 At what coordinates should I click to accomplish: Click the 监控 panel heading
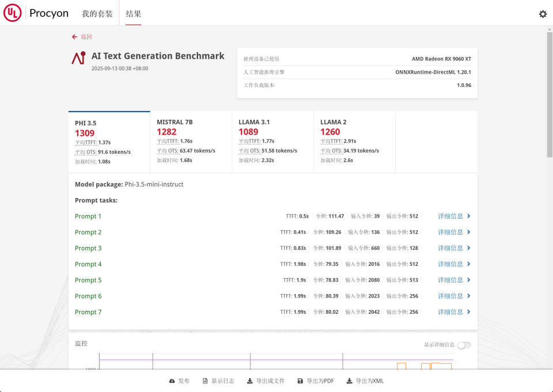(x=81, y=343)
